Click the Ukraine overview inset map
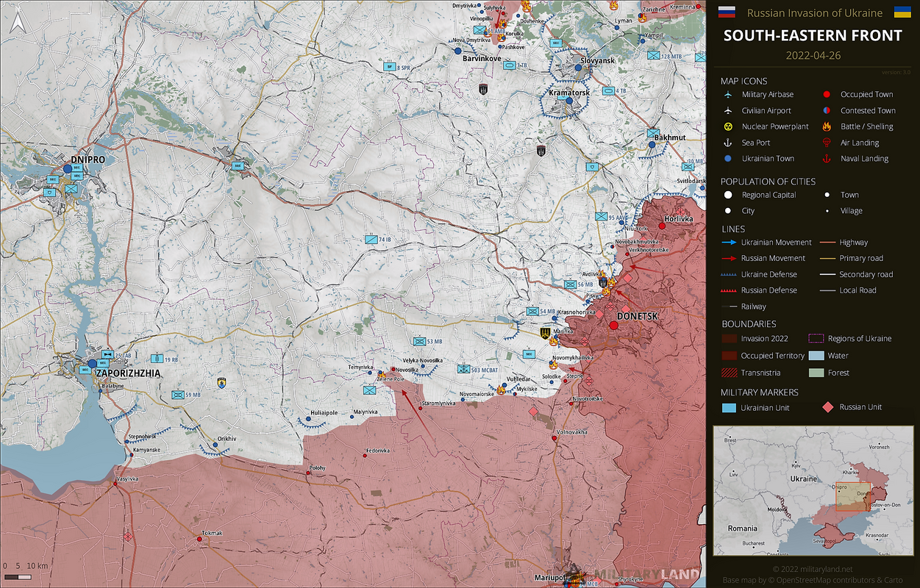Viewport: 920px width, 588px height. coord(813,490)
